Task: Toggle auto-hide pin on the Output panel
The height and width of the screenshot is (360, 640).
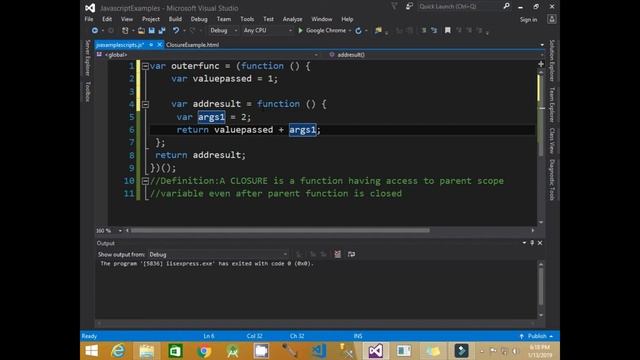Action: point(532,243)
